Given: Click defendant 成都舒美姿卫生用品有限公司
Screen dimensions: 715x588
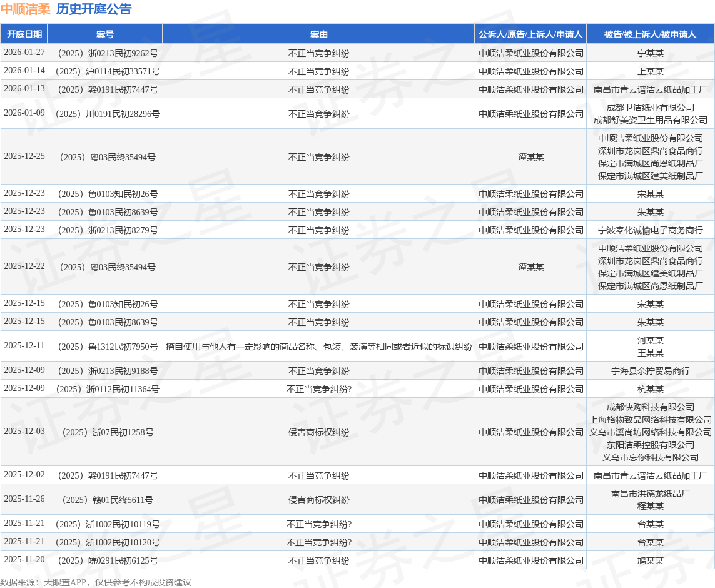Looking at the screenshot, I should point(650,120).
